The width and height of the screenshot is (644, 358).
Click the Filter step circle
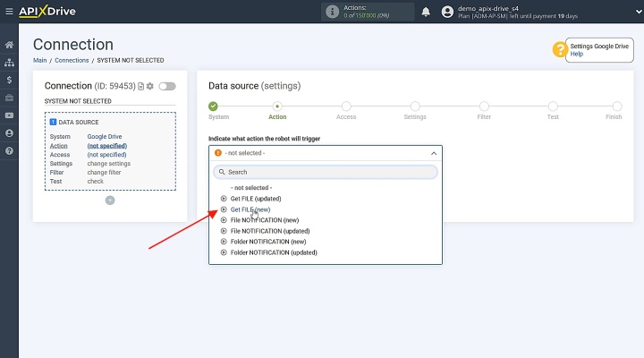[x=484, y=107]
